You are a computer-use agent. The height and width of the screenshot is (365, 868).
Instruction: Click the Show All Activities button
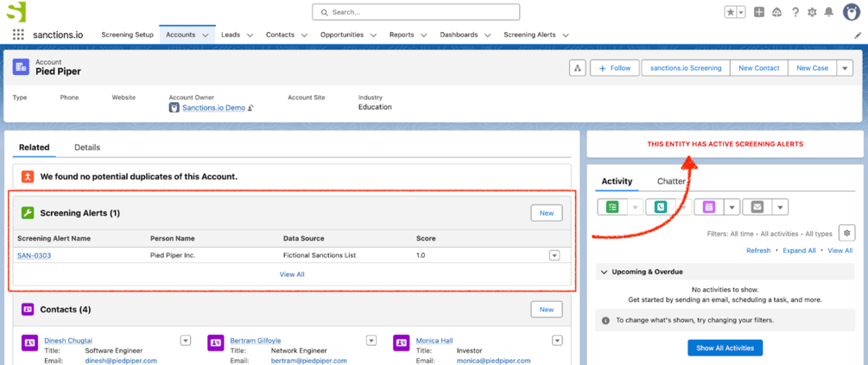[x=725, y=348]
